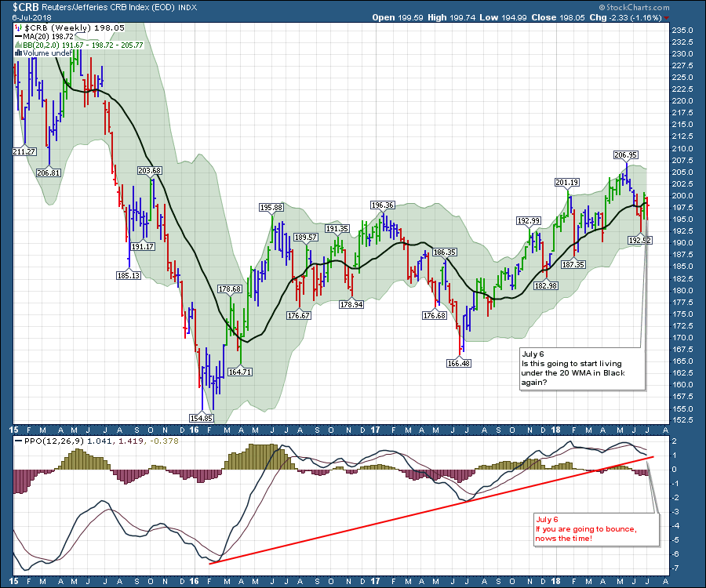Click the 178.68 price label

click(230, 289)
